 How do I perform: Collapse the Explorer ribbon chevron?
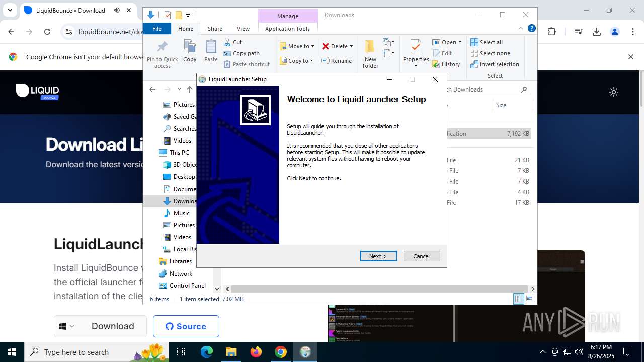521,29
